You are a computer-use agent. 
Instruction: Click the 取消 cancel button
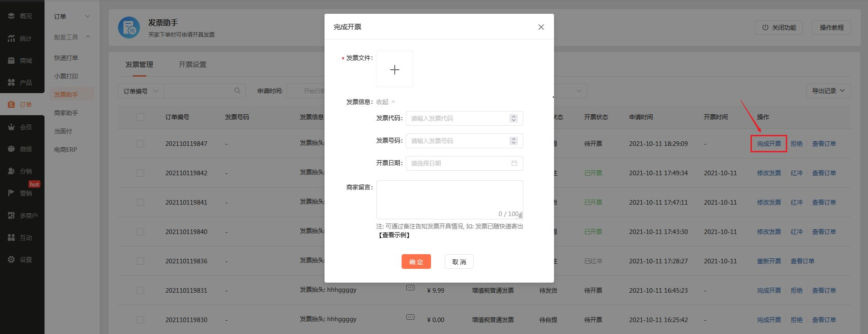(459, 262)
